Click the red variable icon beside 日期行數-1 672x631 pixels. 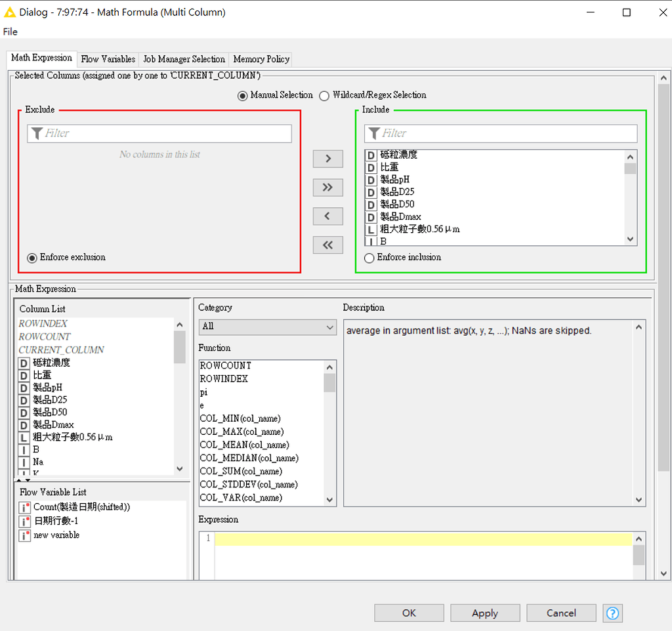(x=24, y=521)
